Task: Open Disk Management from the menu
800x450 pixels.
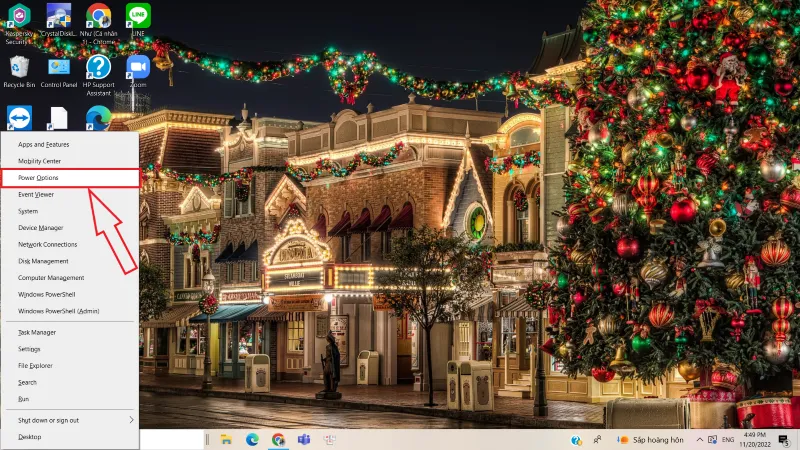Action: click(43, 261)
